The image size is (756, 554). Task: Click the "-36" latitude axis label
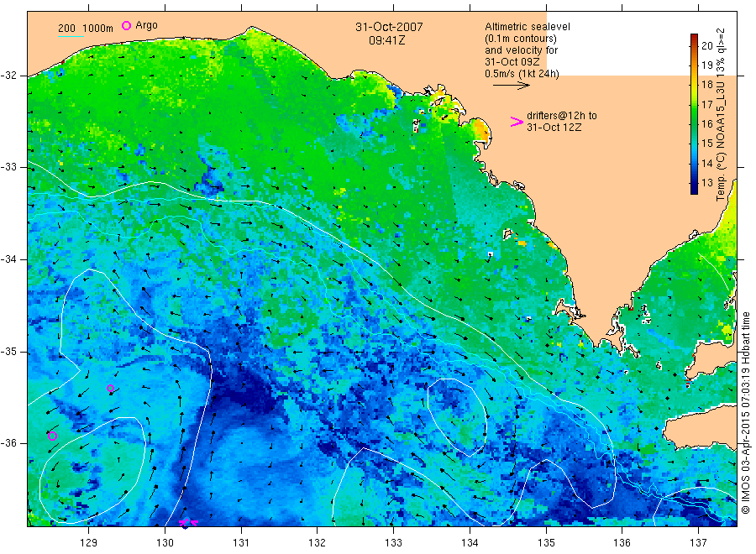(x=9, y=443)
